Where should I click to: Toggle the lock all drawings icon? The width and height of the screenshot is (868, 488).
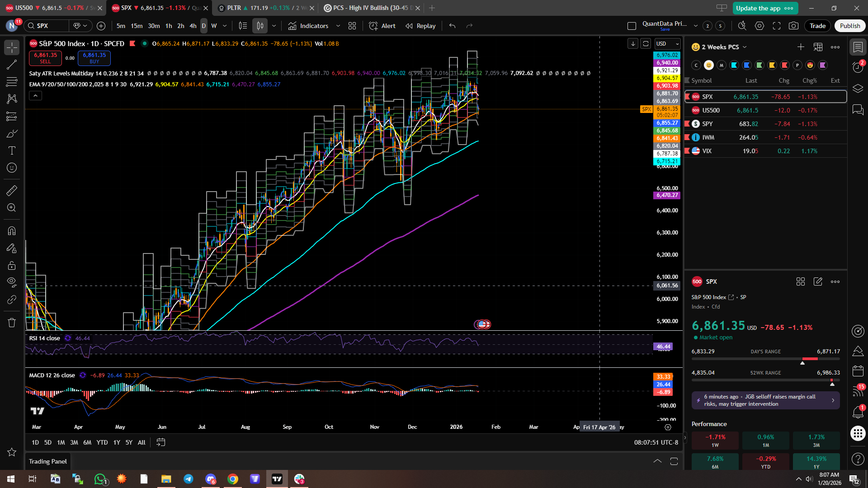[12, 265]
